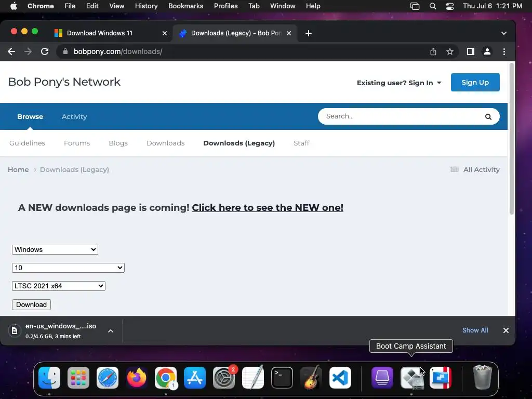Open Trash from the Dock

pyautogui.click(x=482, y=378)
